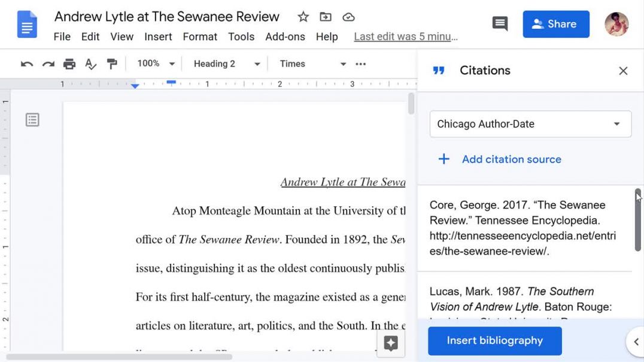Click the document vertical scrollbar
644x362 pixels.
[411, 104]
